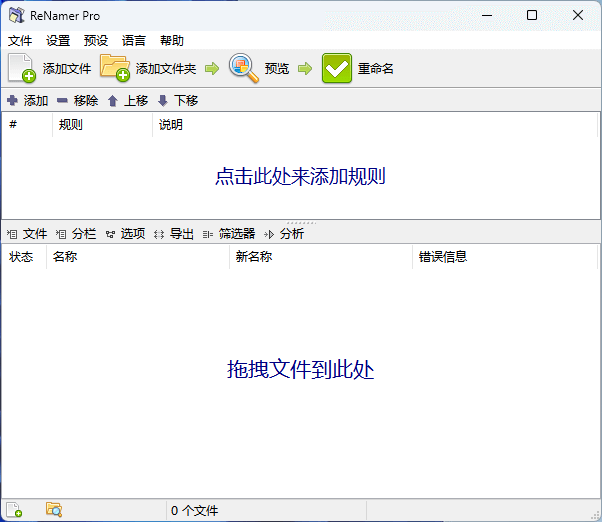Image resolution: width=602 pixels, height=522 pixels.
Task: Click the plus icon to add rule (添加)
Action: pos(12,101)
